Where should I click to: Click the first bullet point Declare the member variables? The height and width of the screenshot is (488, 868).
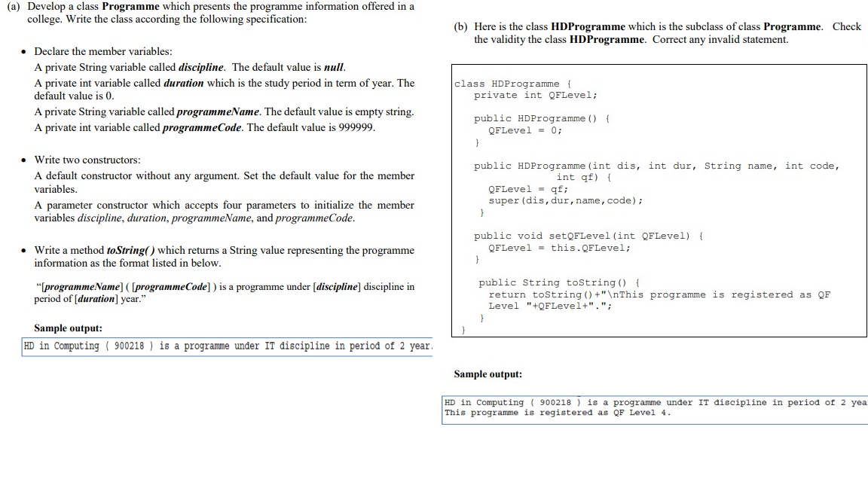(105, 52)
